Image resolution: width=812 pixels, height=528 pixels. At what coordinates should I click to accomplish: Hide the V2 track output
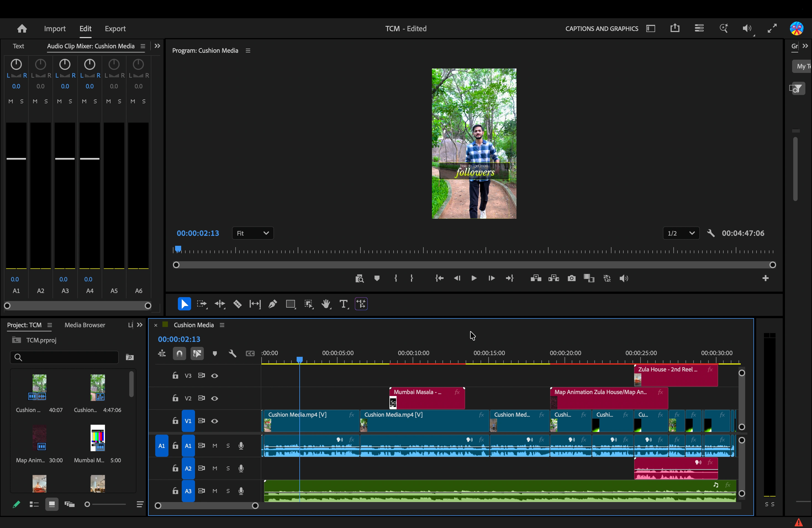coord(215,398)
